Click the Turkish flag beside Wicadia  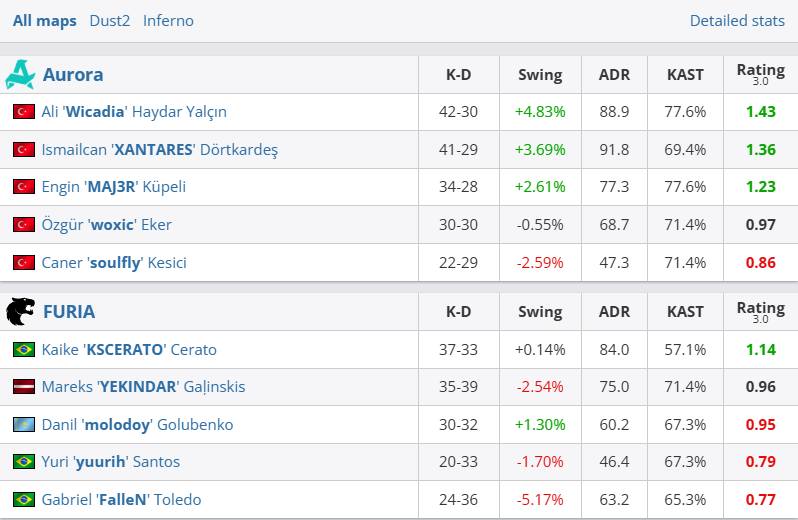click(x=24, y=112)
